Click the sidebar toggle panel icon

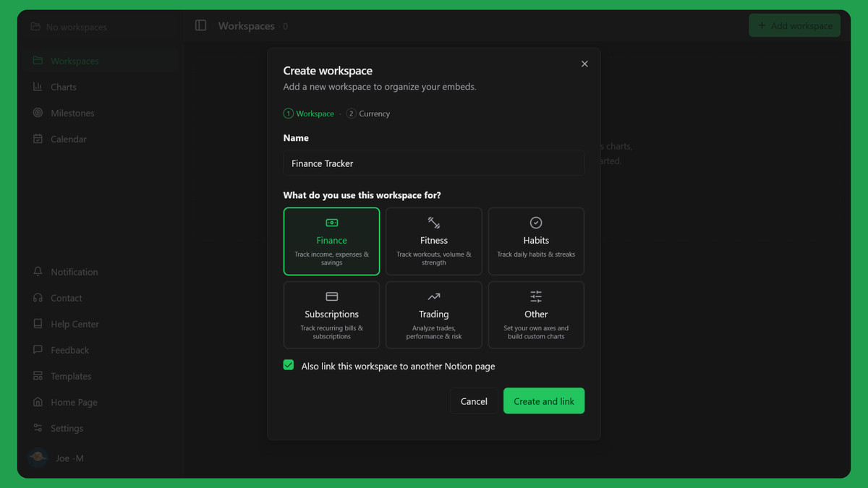[201, 25]
